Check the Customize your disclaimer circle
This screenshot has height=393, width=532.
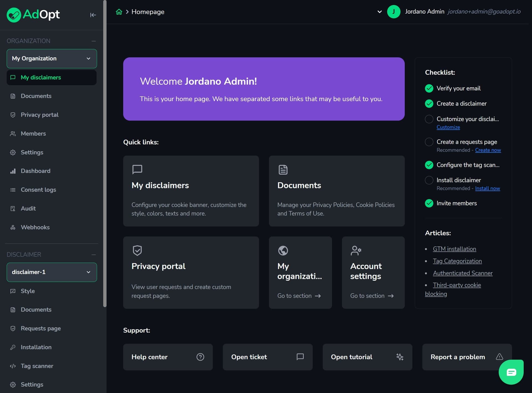429,119
